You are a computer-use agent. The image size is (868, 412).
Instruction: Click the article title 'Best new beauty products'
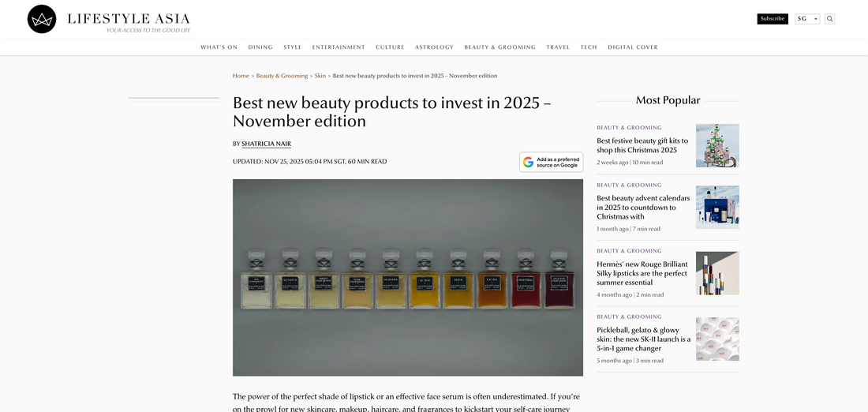pyautogui.click(x=392, y=111)
